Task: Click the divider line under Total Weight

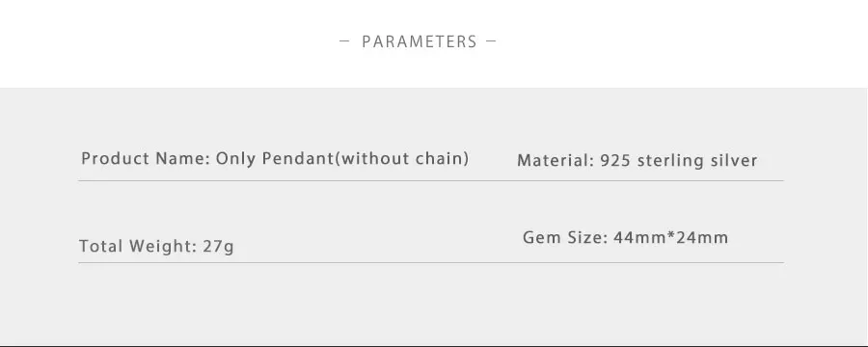Action: click(431, 262)
